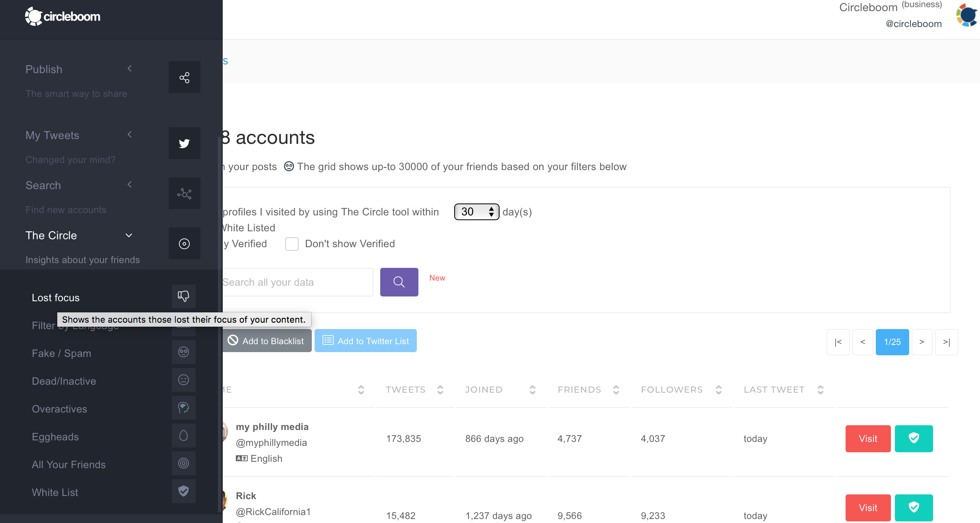
Task: Expand the Publish menu chevron
Action: point(130,69)
